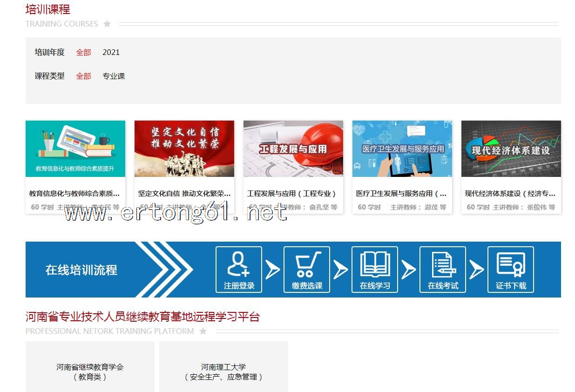Screen dimensions: 575x392
Task: Click the star beside PROFESSIONAL NETORK TRAINING PLATFORM
Action: click(203, 331)
